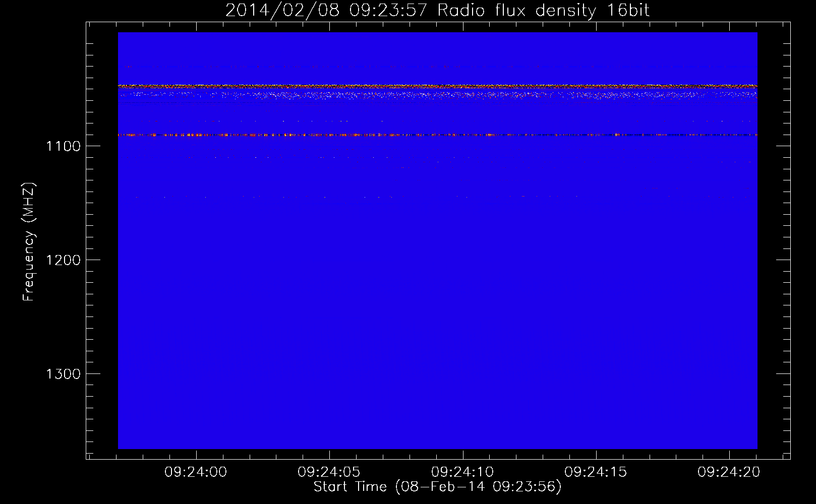
Task: Click the 09:24:10 time tick label
Action: [x=462, y=472]
